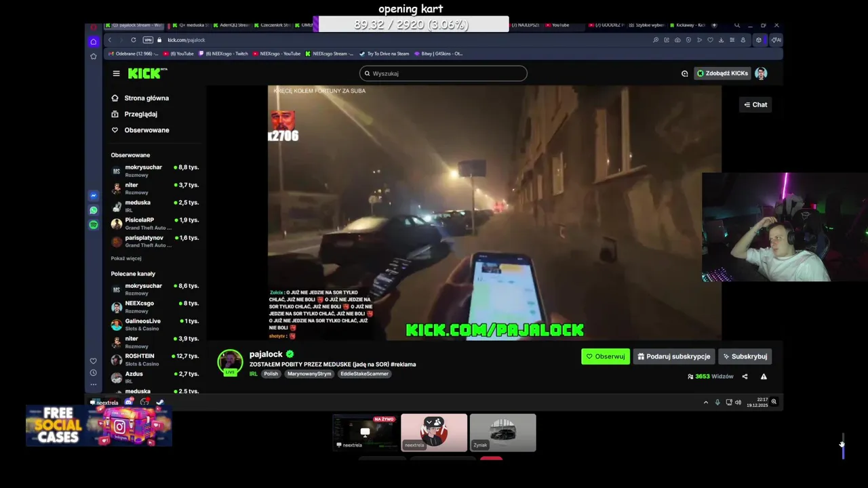Click Podaruj subskrypcje button

tap(674, 357)
